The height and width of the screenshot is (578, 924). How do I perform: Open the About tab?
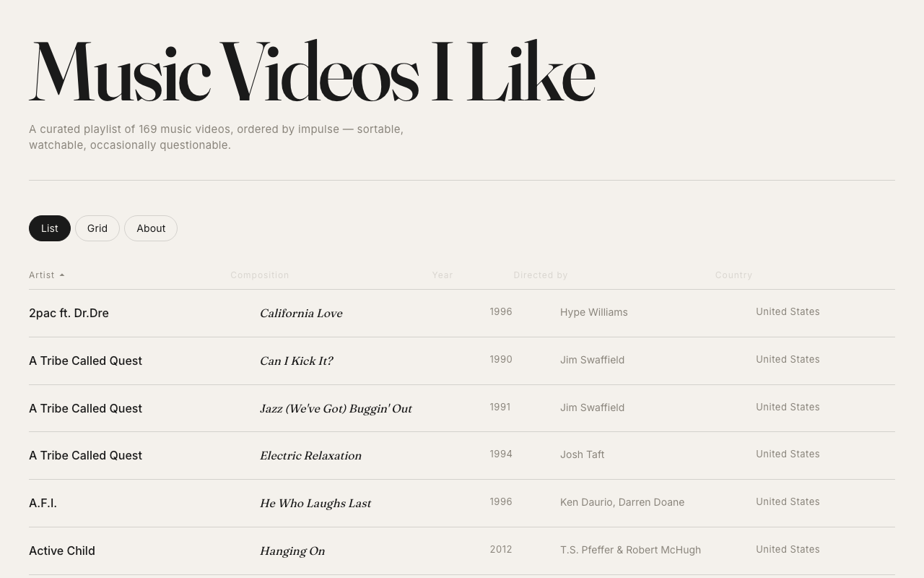(151, 228)
